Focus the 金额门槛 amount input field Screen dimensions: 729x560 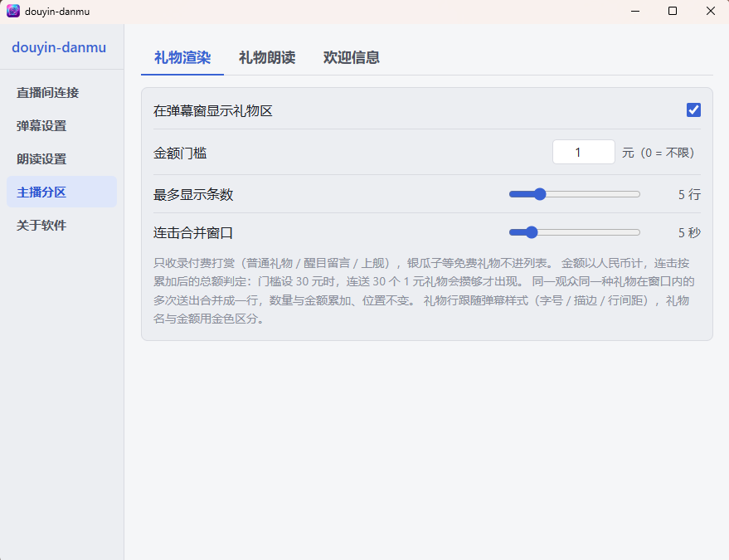coord(584,152)
